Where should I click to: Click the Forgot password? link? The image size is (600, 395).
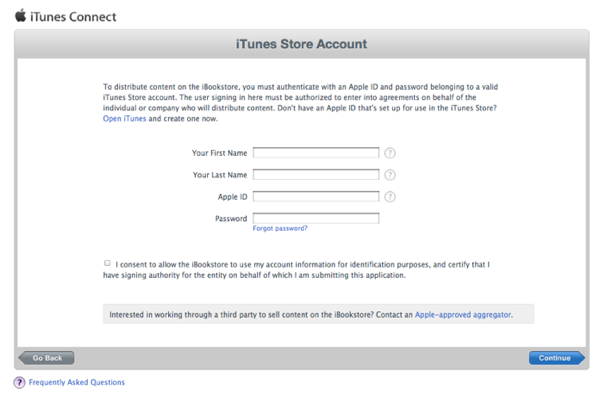280,228
